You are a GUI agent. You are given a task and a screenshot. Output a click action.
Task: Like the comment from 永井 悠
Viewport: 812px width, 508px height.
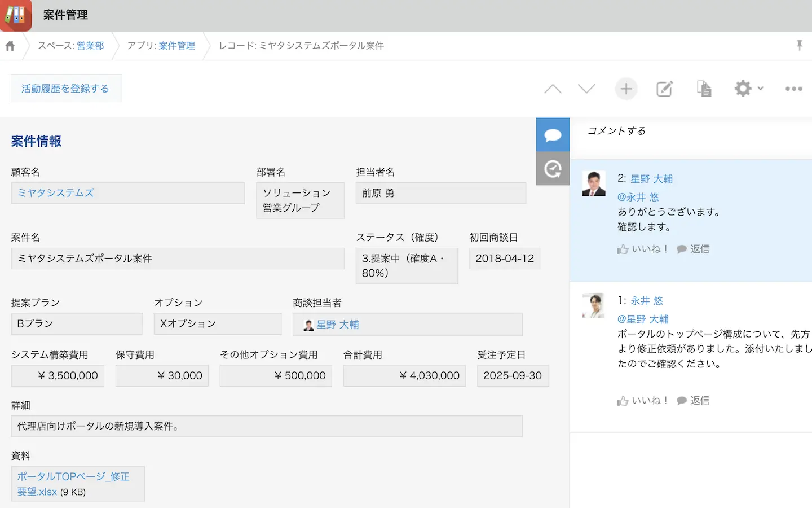[643, 401]
